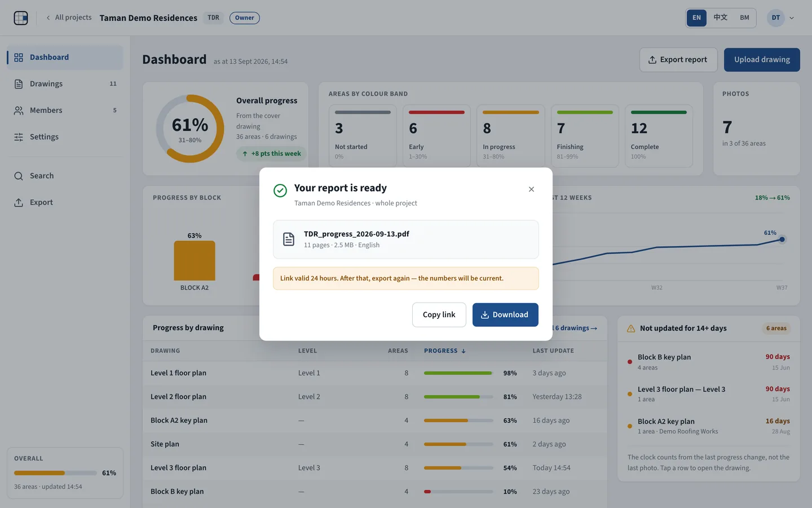Close the report ready dialog

(531, 189)
